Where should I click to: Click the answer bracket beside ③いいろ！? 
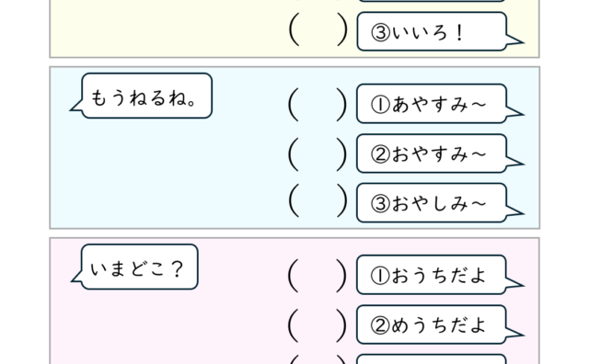click(318, 29)
